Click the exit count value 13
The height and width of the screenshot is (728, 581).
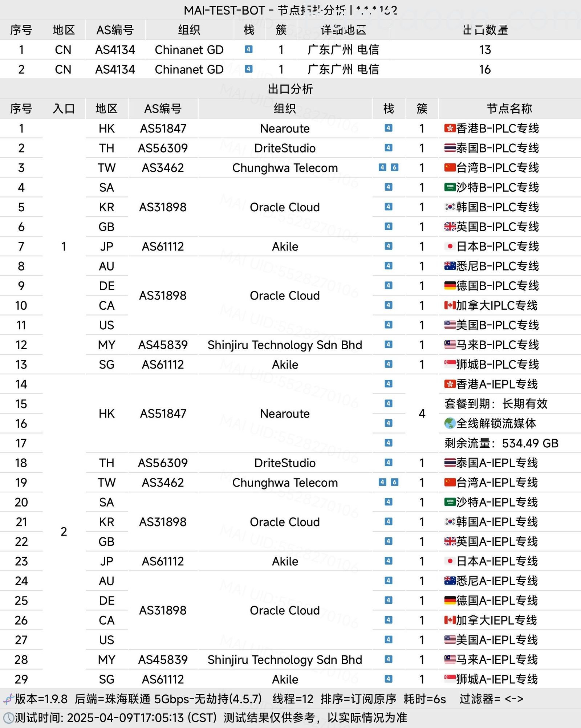485,50
